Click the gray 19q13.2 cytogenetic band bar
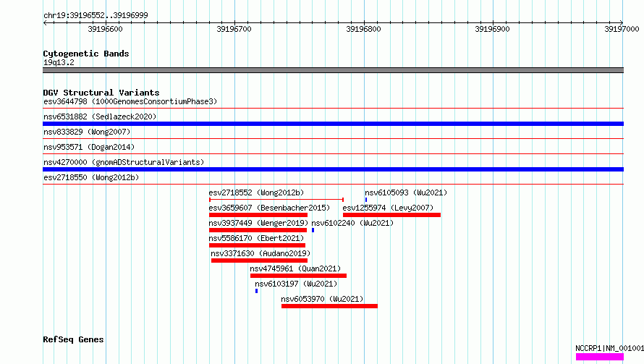The height and width of the screenshot is (364, 644). pyautogui.click(x=333, y=70)
